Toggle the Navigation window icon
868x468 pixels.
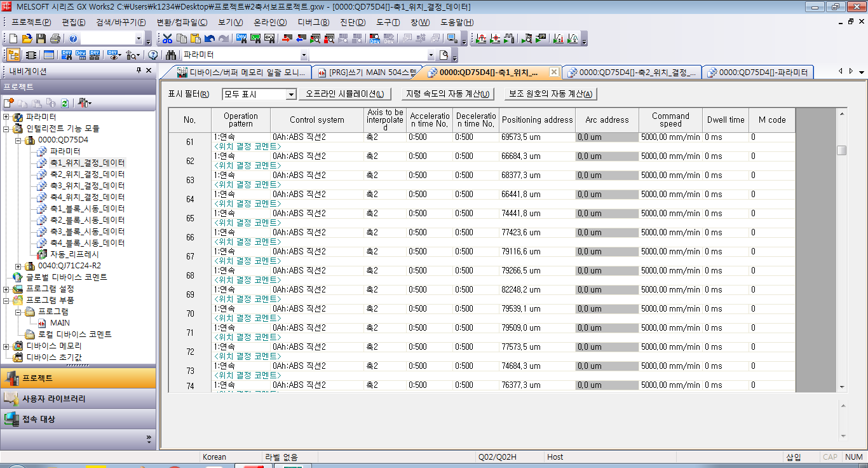click(x=14, y=55)
